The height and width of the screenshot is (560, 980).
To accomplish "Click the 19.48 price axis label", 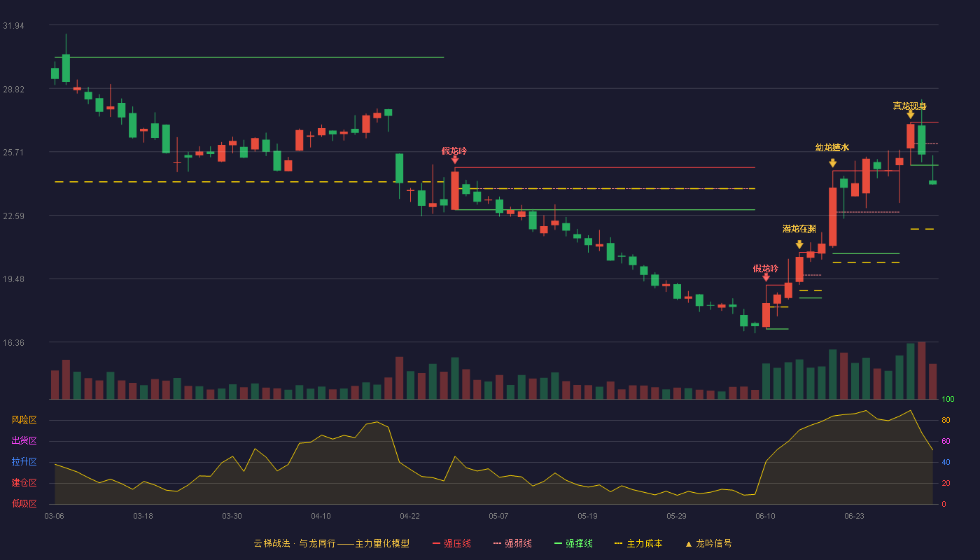I will tap(14, 279).
